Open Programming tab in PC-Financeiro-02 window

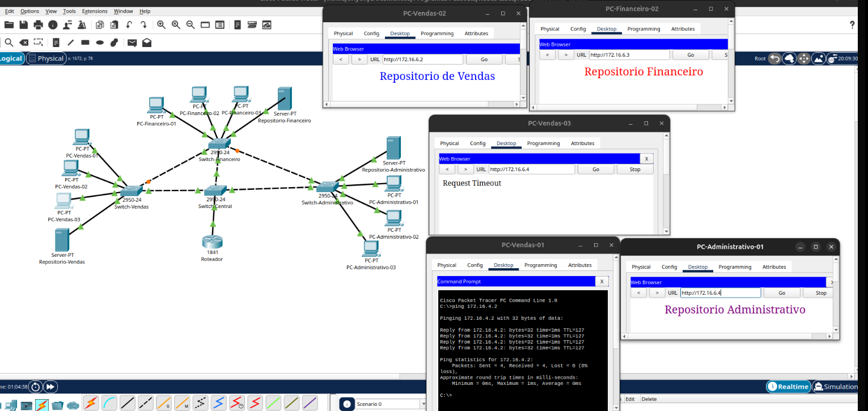click(x=643, y=29)
